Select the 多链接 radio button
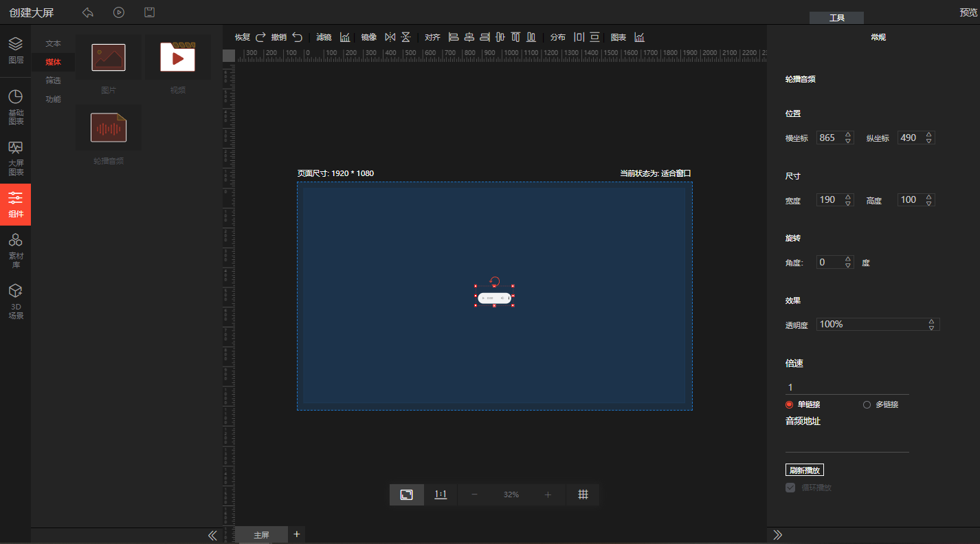Image resolution: width=980 pixels, height=544 pixels. pos(867,404)
